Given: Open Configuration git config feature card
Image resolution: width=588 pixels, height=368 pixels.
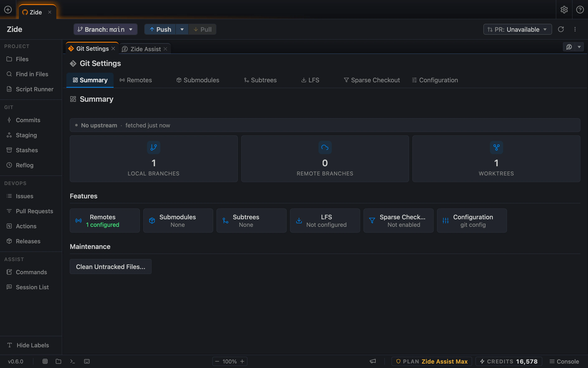Looking at the screenshot, I should click(472, 221).
